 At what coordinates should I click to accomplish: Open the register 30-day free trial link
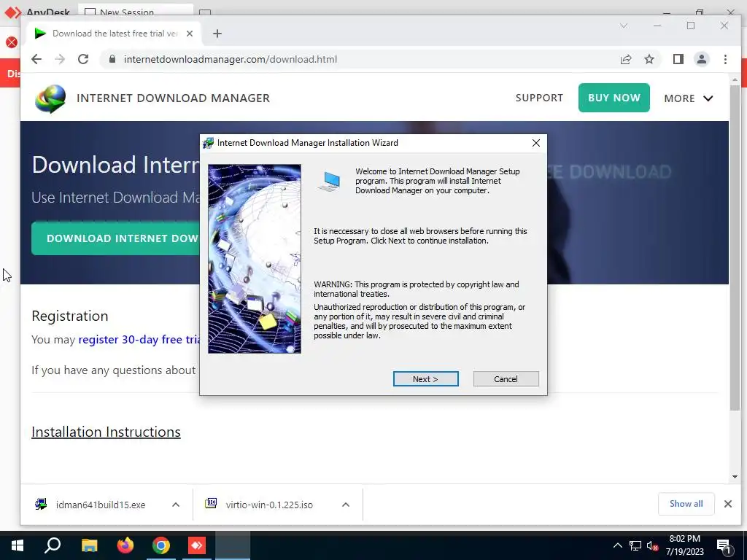(x=139, y=340)
